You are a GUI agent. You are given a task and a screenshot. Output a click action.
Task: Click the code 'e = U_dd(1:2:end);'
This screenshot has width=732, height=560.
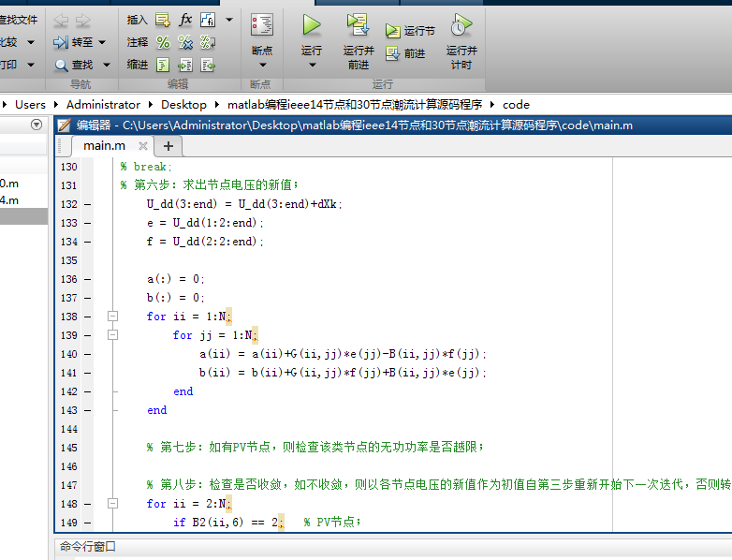pyautogui.click(x=205, y=223)
